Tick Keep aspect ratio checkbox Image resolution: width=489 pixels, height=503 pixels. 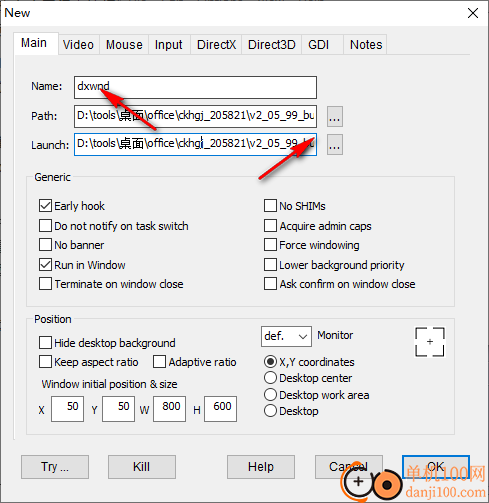(x=45, y=362)
